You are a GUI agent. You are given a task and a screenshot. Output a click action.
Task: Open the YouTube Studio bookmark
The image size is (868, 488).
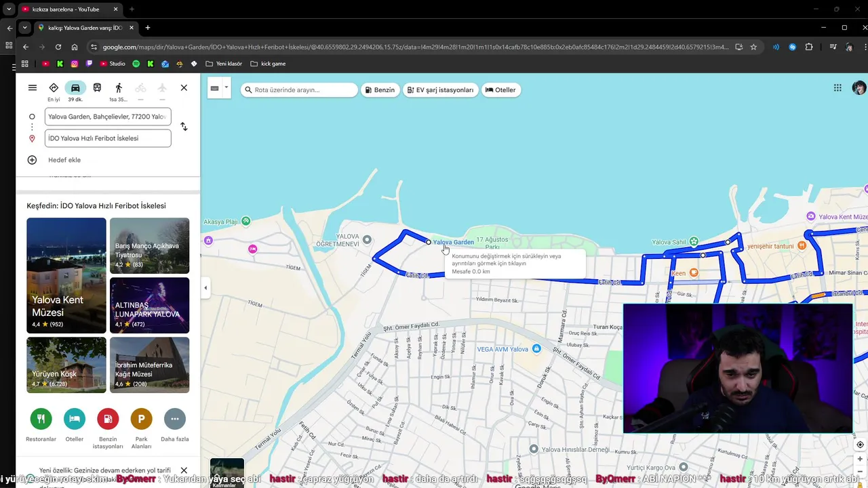[x=113, y=64]
